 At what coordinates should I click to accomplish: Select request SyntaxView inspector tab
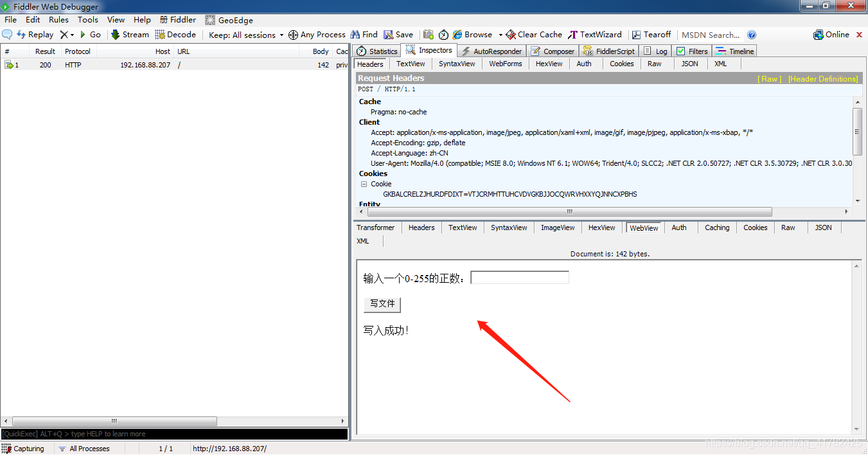[x=457, y=64]
